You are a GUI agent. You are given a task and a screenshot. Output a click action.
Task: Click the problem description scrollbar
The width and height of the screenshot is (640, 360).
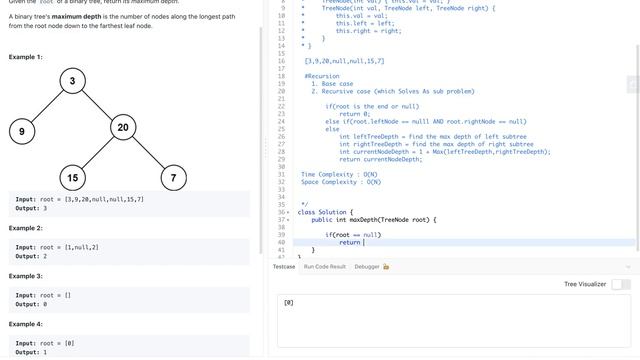(x=261, y=141)
